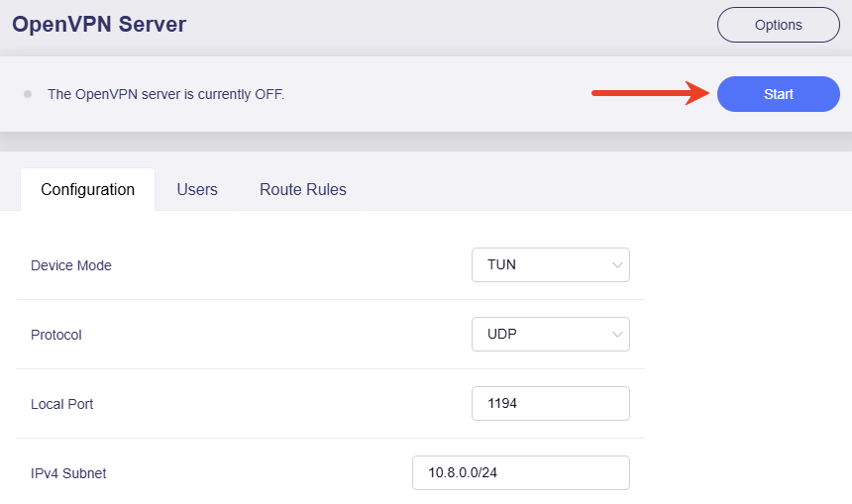Click into the IPv4 Subnet field
Image resolution: width=852 pixels, height=504 pixels.
point(520,473)
